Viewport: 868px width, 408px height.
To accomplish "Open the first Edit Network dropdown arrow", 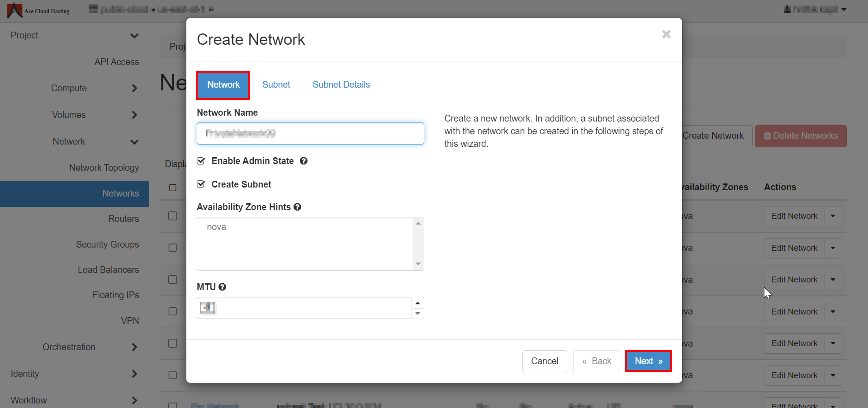I will [833, 216].
